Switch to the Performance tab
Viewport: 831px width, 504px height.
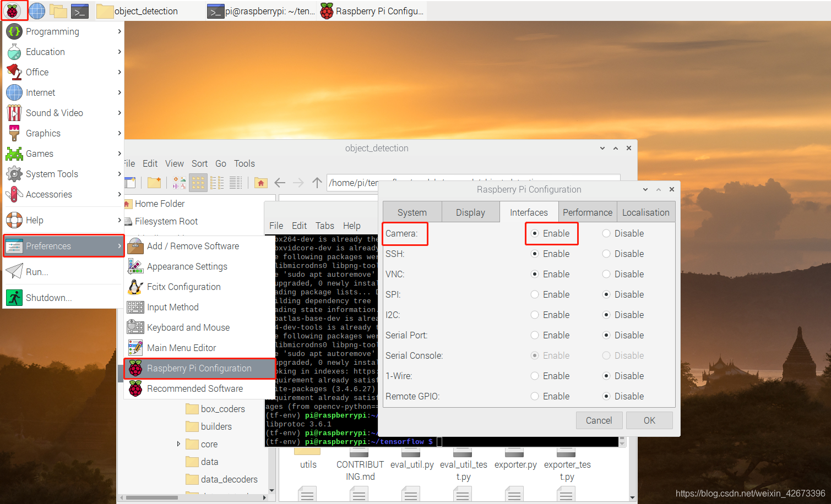tap(587, 212)
